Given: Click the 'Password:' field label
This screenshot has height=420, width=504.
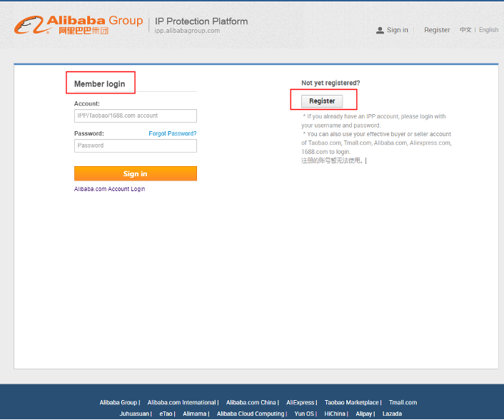Looking at the screenshot, I should pyautogui.click(x=89, y=133).
